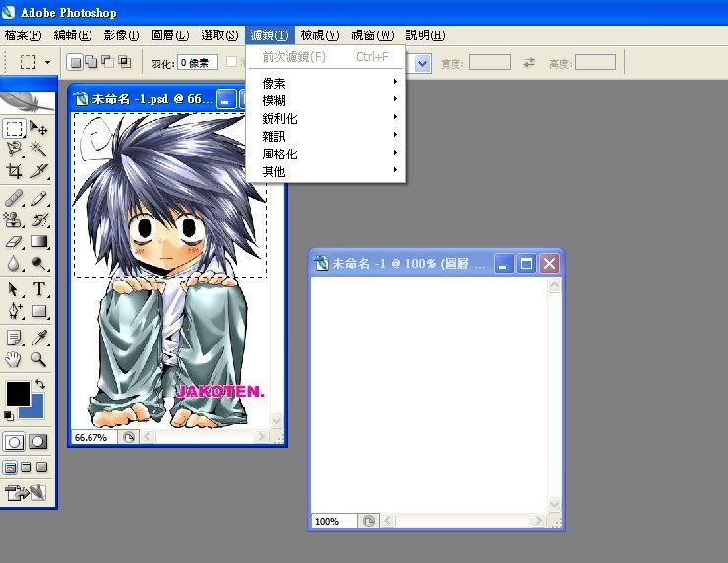Open the 檔案(F) menu
The width and height of the screenshot is (728, 563).
[24, 35]
